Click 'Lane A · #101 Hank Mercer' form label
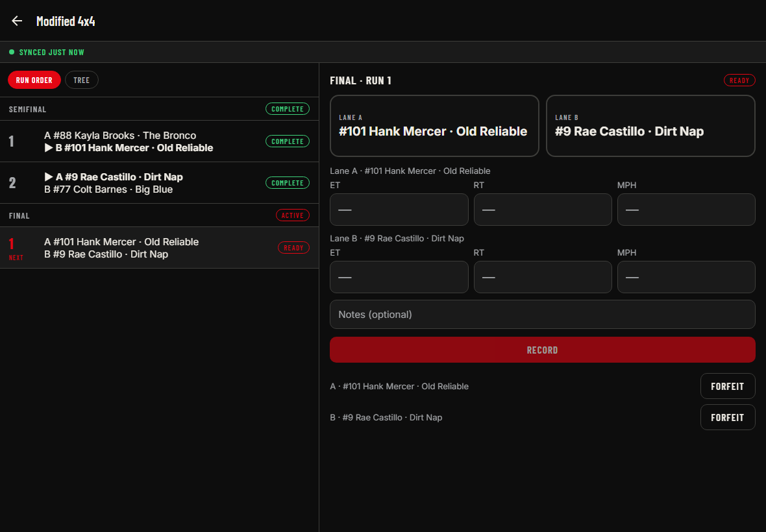 tap(410, 171)
